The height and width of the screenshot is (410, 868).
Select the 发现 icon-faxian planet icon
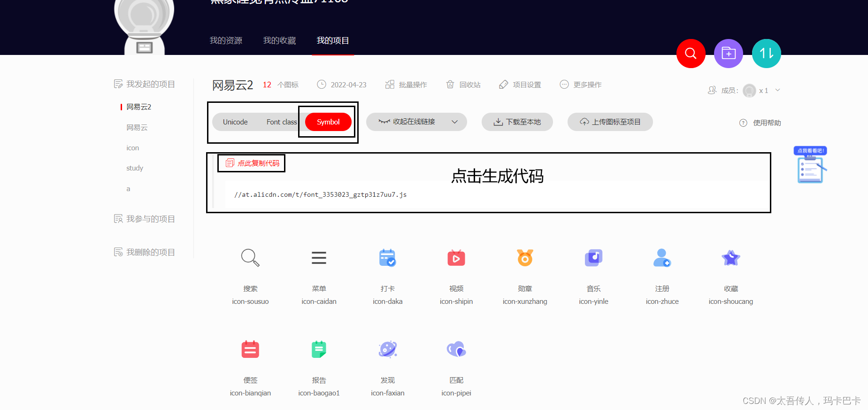[387, 349]
